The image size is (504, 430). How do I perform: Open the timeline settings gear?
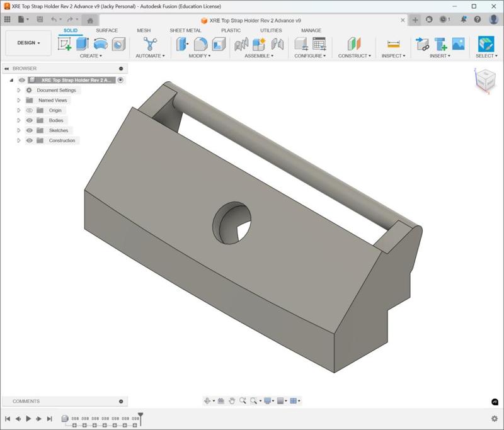click(x=495, y=419)
